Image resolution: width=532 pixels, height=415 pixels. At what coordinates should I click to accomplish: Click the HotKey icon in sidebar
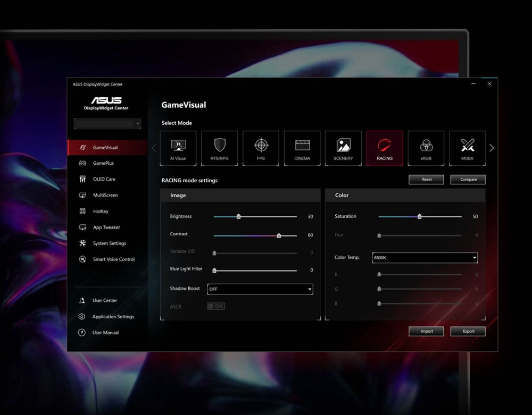click(x=82, y=211)
